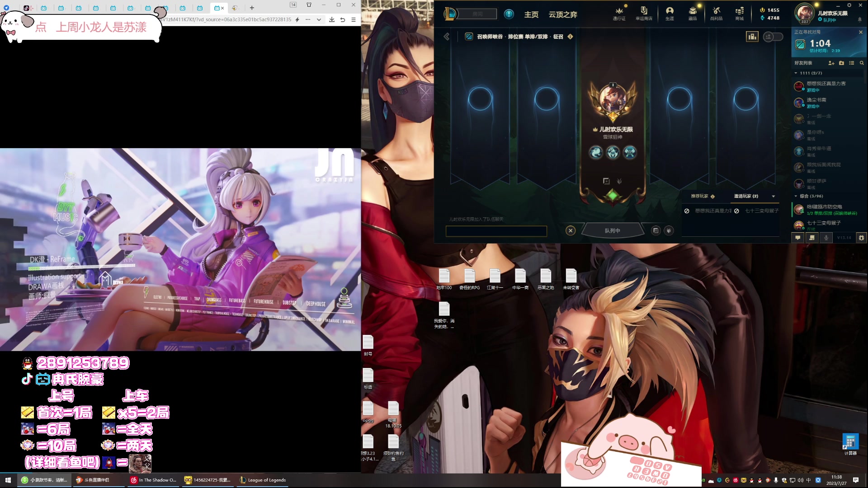Open the 藏品 collection icon
Viewport: 868px width, 488px height.
point(693,13)
